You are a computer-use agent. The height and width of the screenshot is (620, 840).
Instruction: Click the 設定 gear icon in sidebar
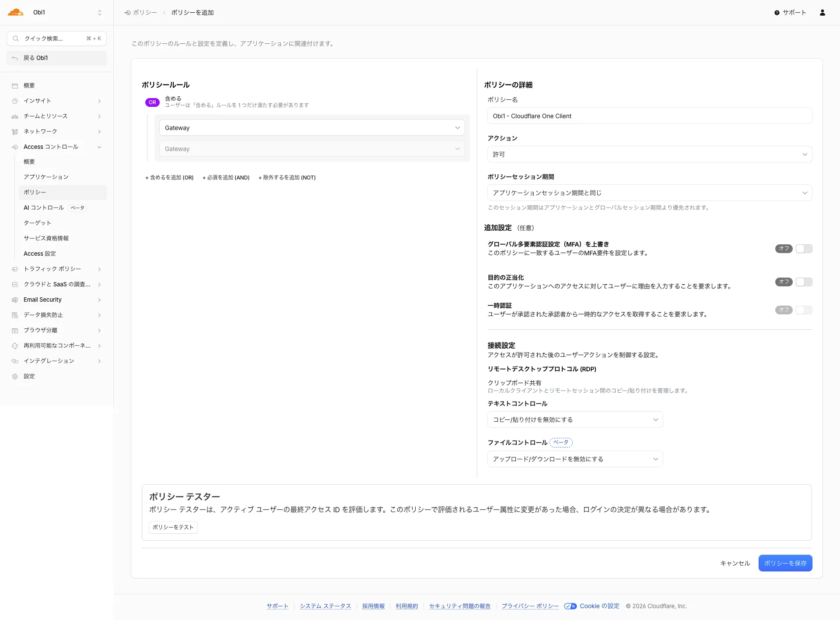(x=15, y=377)
